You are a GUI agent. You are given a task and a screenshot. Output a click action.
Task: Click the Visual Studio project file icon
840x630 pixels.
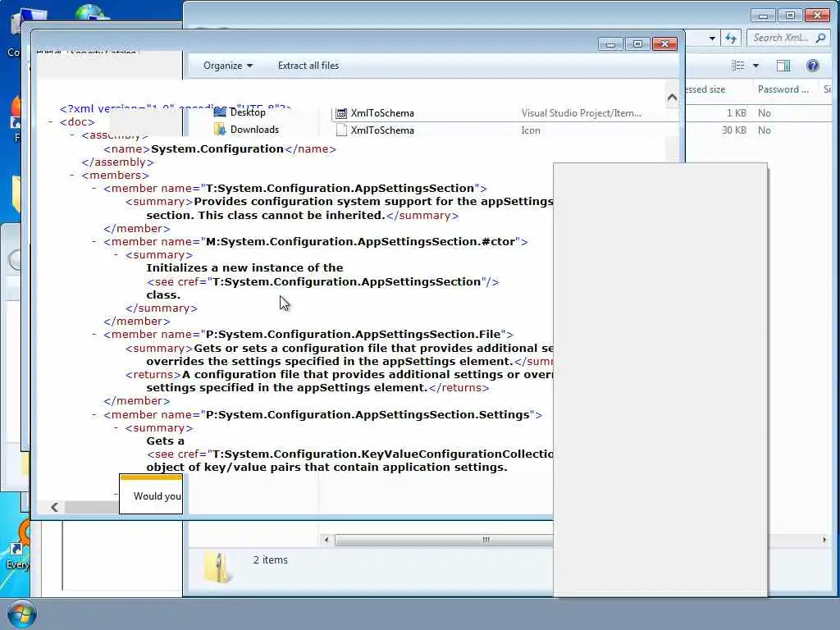[340, 113]
